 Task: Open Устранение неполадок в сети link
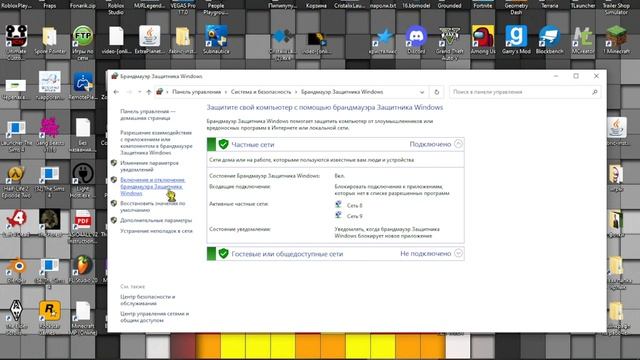tap(156, 231)
